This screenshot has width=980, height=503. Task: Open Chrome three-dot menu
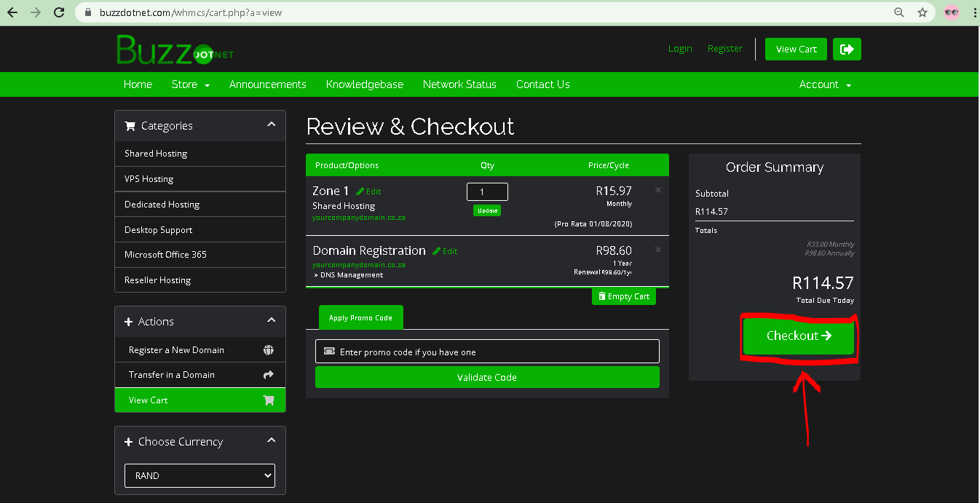(974, 12)
